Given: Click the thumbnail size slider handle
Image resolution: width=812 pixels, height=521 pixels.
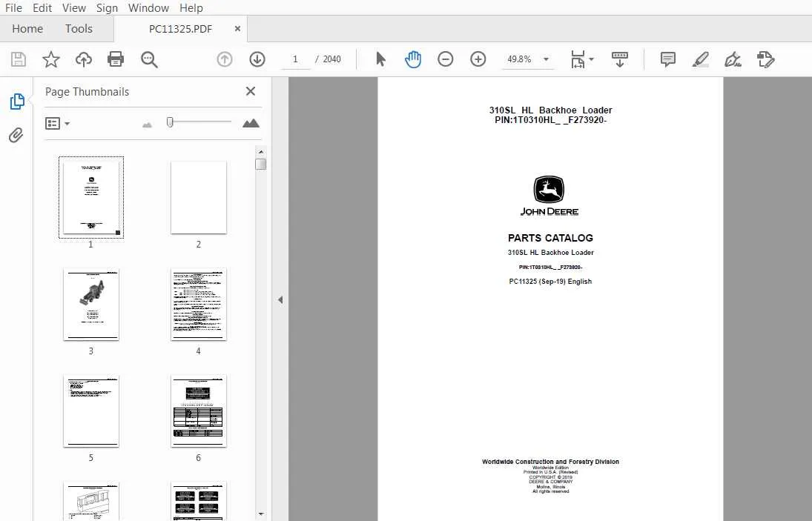Looking at the screenshot, I should tap(170, 122).
